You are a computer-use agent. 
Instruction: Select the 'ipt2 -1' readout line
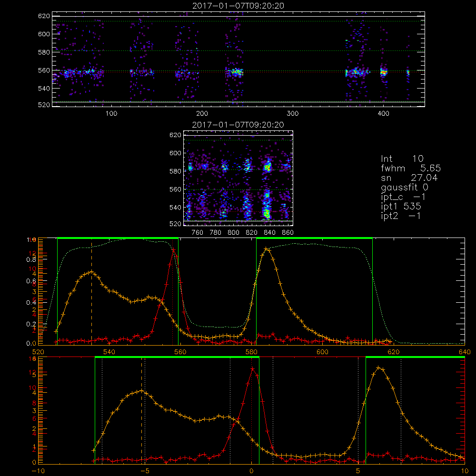[401, 216]
